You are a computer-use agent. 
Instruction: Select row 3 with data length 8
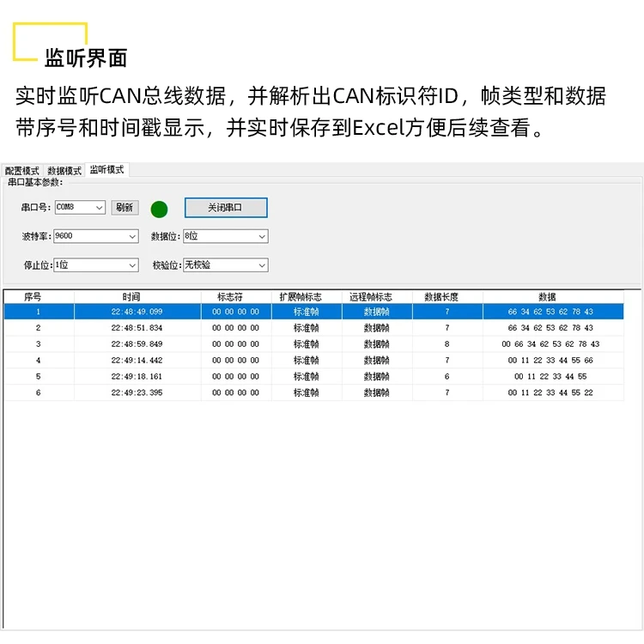click(x=313, y=344)
